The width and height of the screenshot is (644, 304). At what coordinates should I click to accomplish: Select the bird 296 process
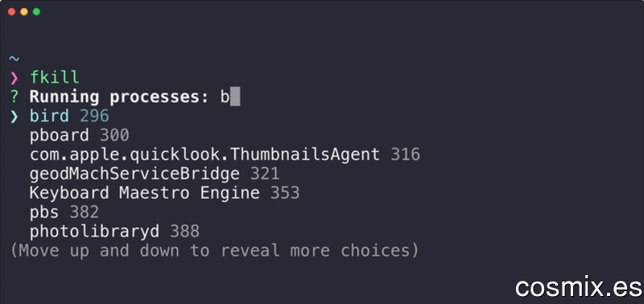(69, 117)
